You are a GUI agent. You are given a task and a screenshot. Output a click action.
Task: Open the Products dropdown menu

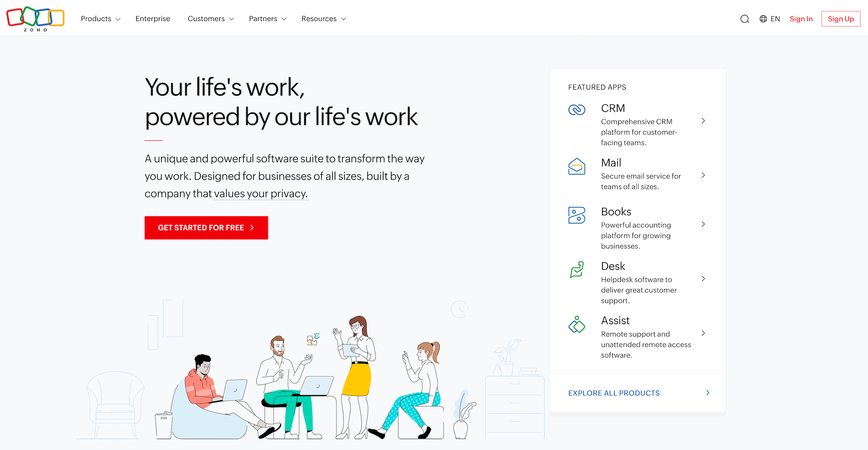click(x=100, y=19)
